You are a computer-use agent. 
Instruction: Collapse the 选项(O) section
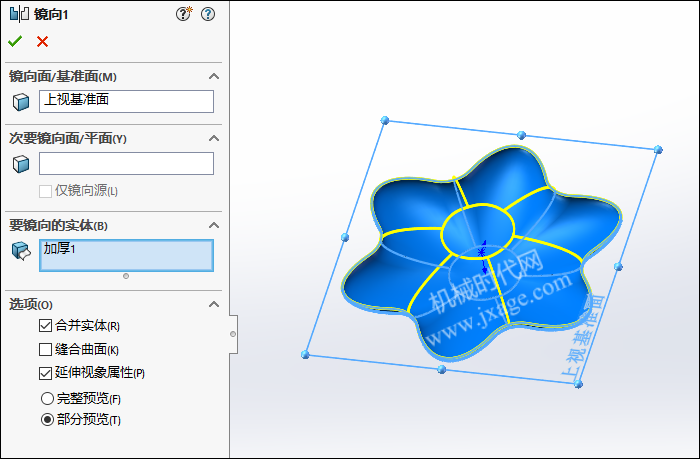click(x=214, y=304)
